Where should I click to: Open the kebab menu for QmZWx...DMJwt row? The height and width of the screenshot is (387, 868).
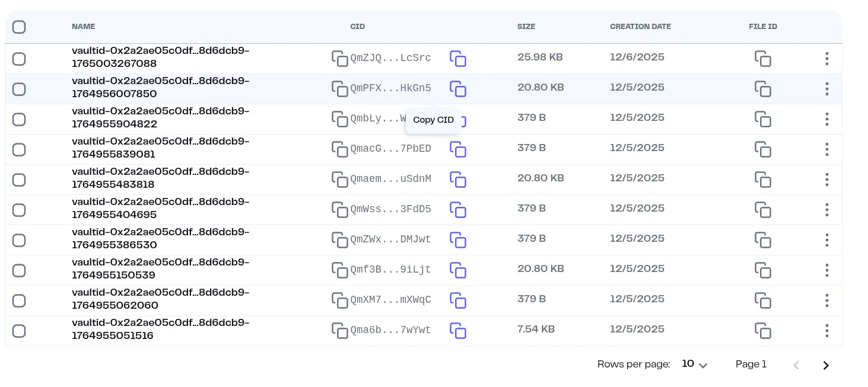826,239
